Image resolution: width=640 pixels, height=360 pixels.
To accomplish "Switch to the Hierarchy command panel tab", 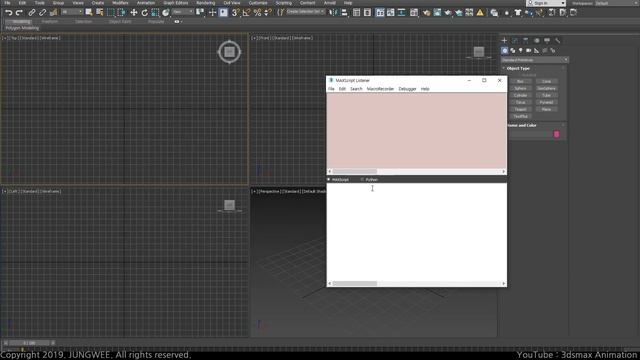I will coord(525,40).
